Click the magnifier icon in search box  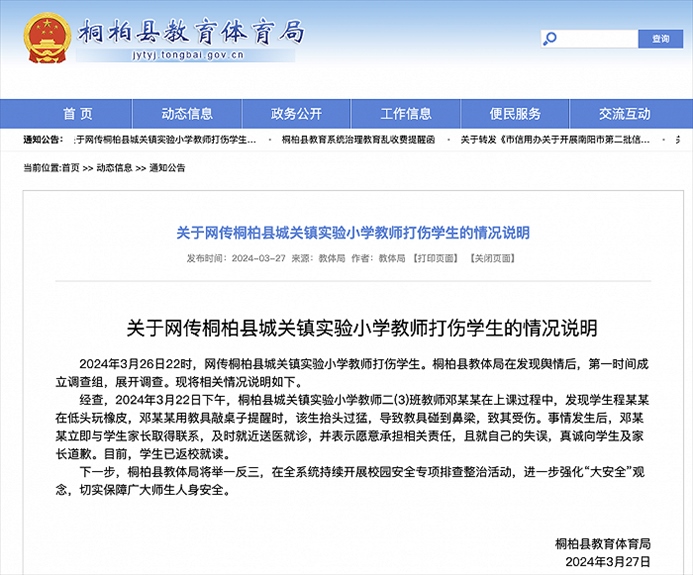pyautogui.click(x=551, y=39)
